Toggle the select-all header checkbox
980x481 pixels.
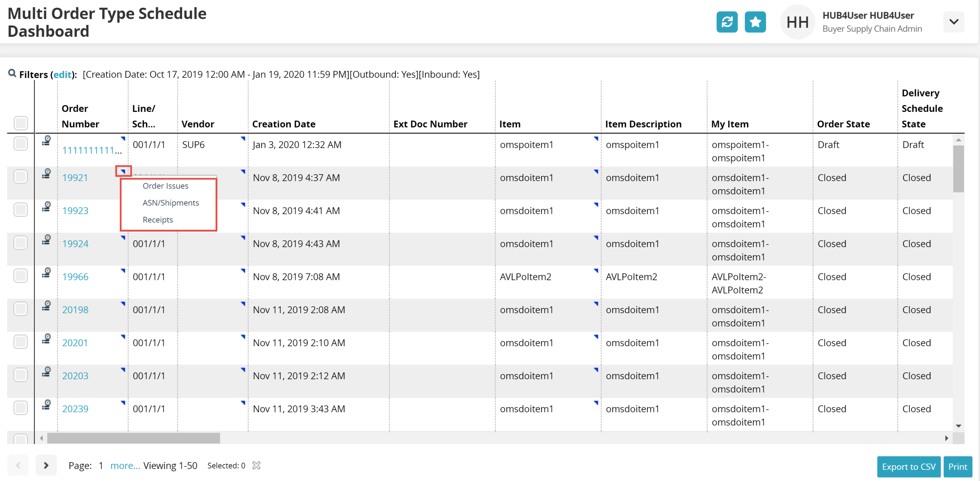pos(21,123)
